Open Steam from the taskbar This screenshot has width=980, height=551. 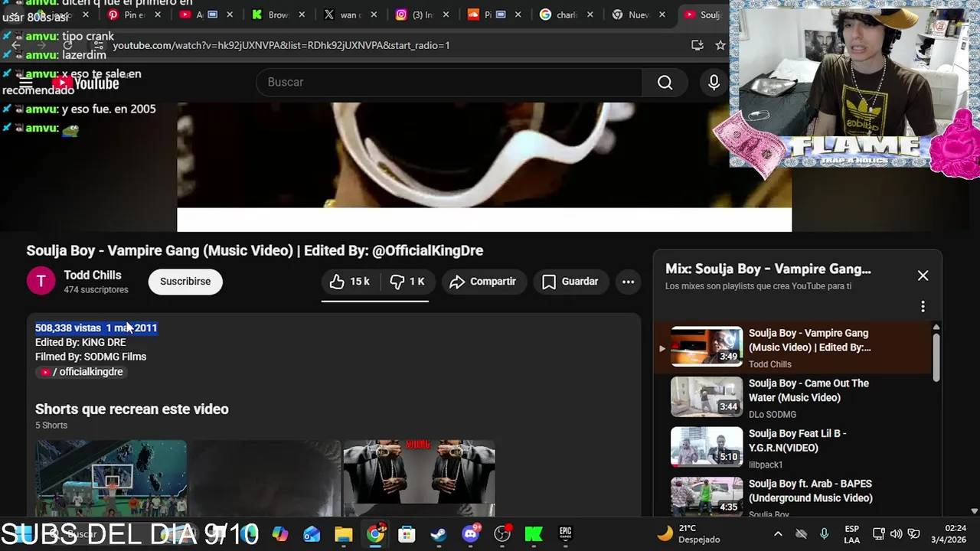439,533
